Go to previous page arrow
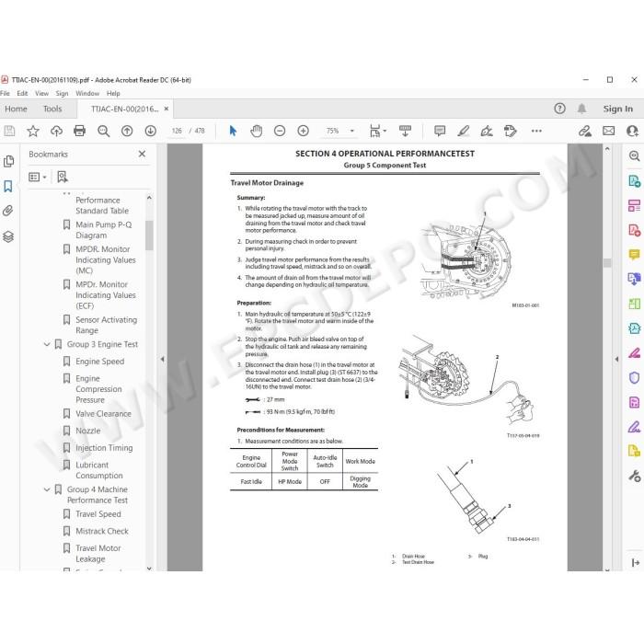 pos(127,131)
